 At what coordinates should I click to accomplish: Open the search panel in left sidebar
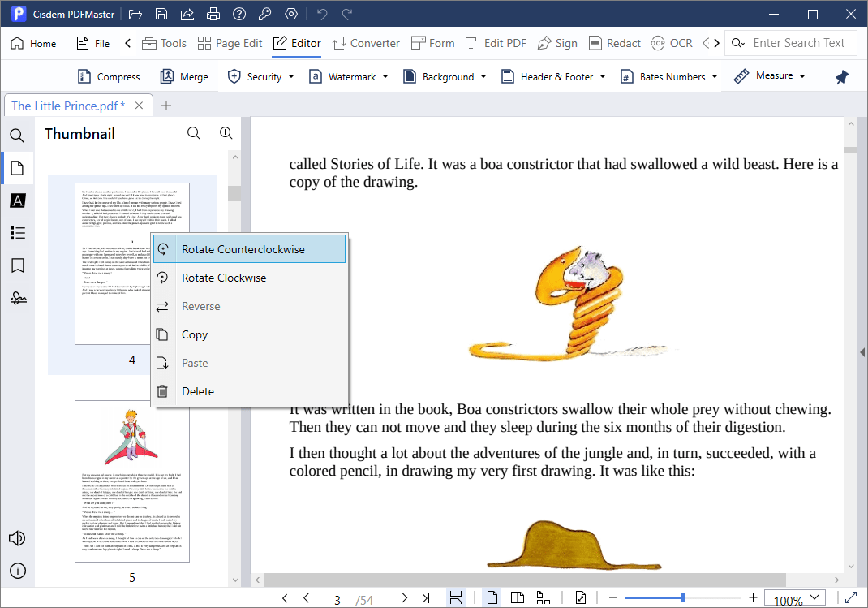click(x=17, y=136)
